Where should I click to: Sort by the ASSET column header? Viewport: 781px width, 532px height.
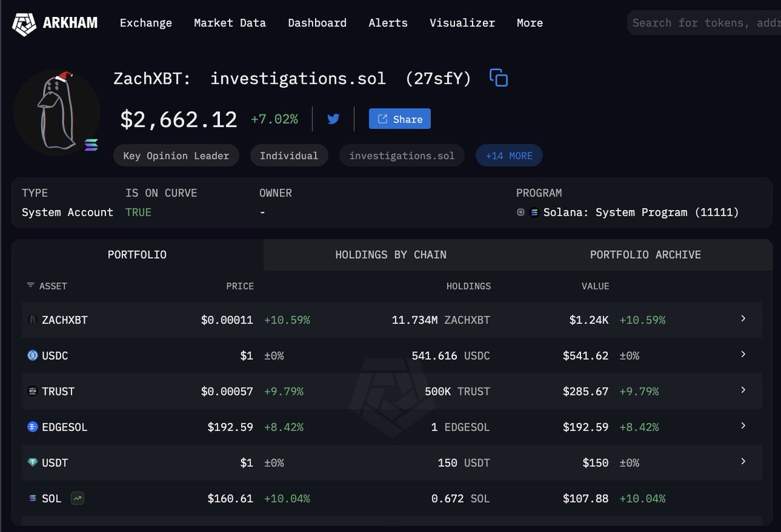(x=53, y=286)
